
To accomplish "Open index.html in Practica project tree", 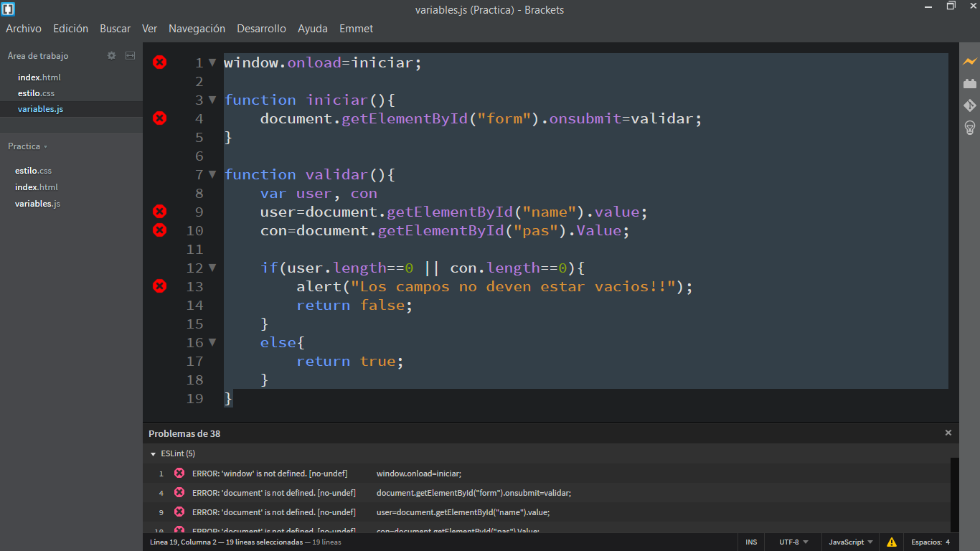I will (x=37, y=187).
